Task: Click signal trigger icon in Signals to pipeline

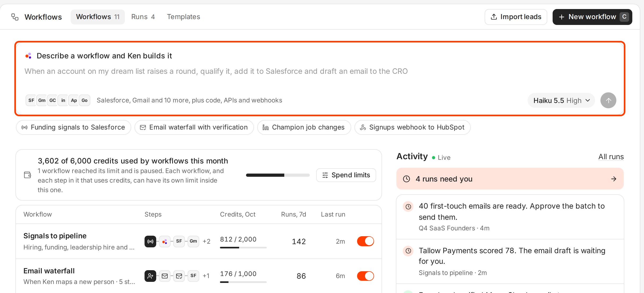Action: point(150,241)
